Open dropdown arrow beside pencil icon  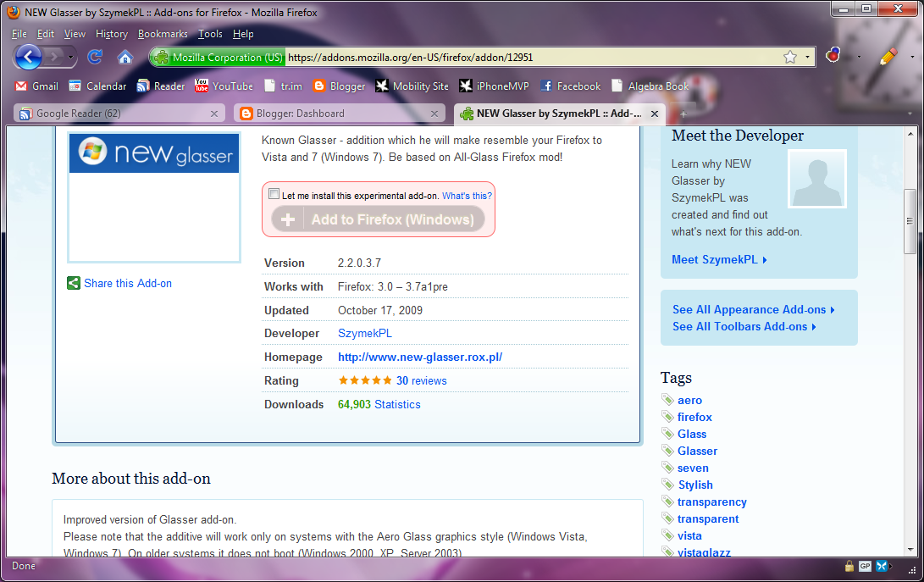tap(912, 58)
